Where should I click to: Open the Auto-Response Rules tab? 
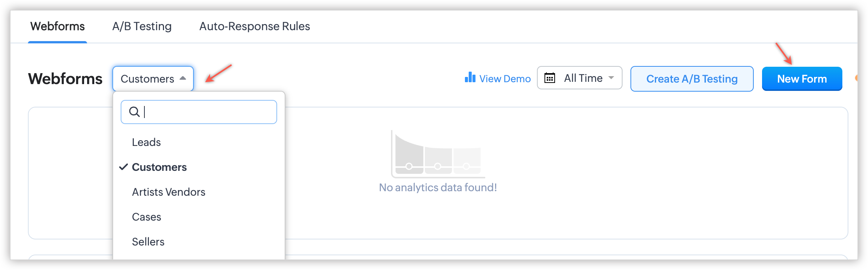pos(255,26)
